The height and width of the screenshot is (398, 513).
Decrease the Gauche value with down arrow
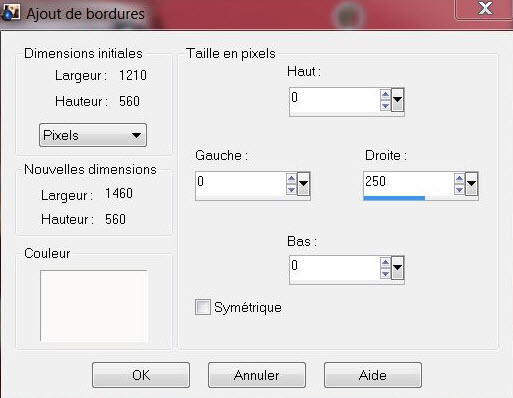(291, 190)
